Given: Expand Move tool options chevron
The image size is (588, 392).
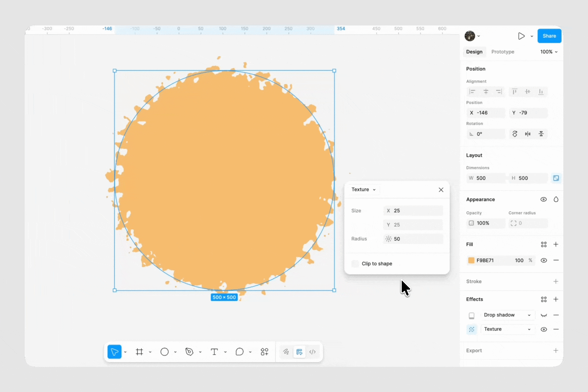Looking at the screenshot, I should (x=125, y=352).
